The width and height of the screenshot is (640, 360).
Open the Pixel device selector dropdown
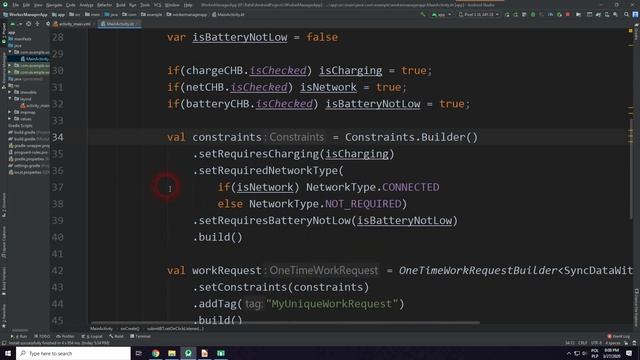479,14
